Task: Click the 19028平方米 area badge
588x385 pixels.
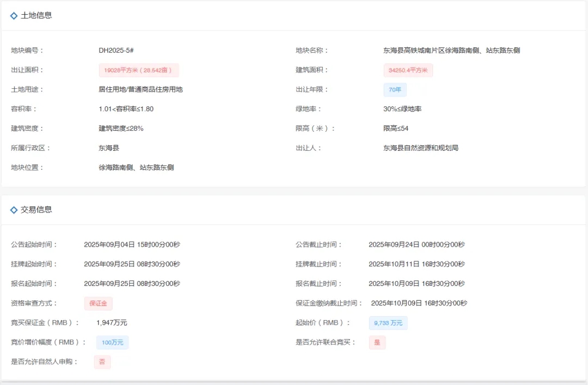Action: tap(139, 70)
